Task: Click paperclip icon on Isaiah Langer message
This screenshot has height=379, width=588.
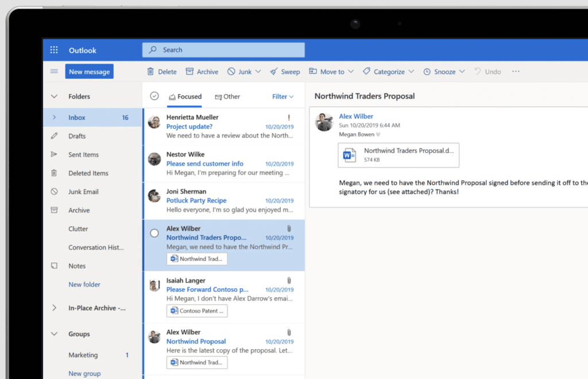Action: (289, 280)
